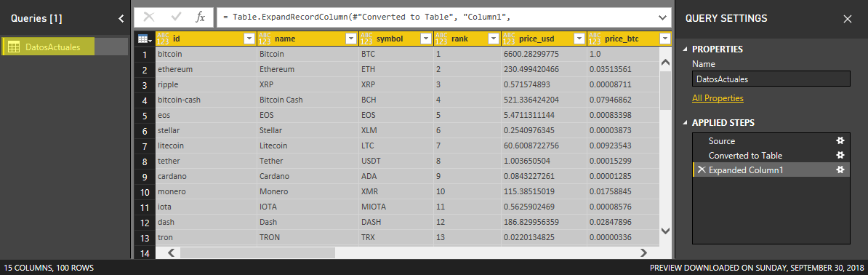
Task: Collapse the APPLIED STEPS section
Action: [686, 123]
